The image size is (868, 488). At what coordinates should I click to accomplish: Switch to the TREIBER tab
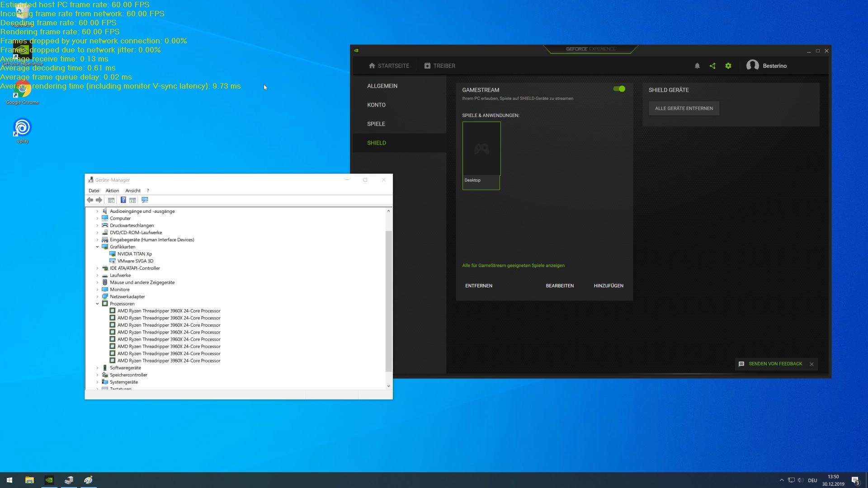click(439, 66)
